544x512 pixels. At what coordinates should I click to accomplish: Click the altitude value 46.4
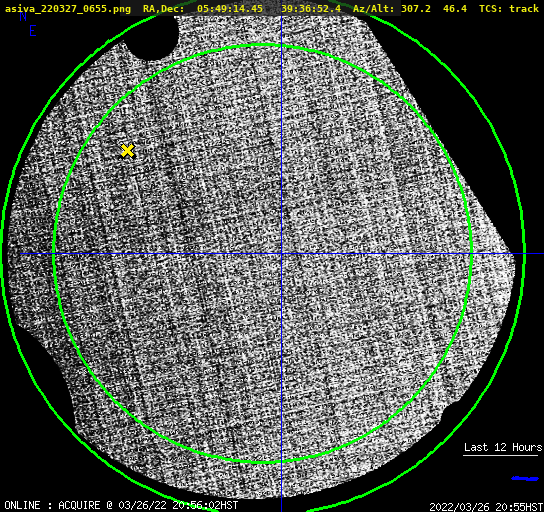click(x=455, y=8)
